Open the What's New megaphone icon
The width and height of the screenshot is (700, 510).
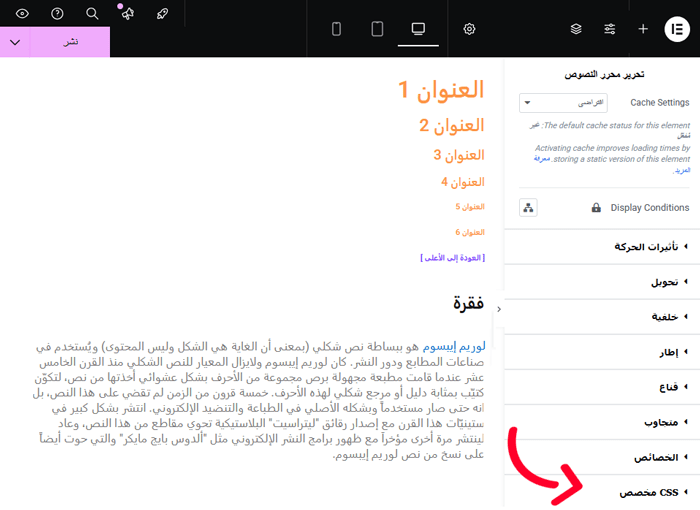127,13
